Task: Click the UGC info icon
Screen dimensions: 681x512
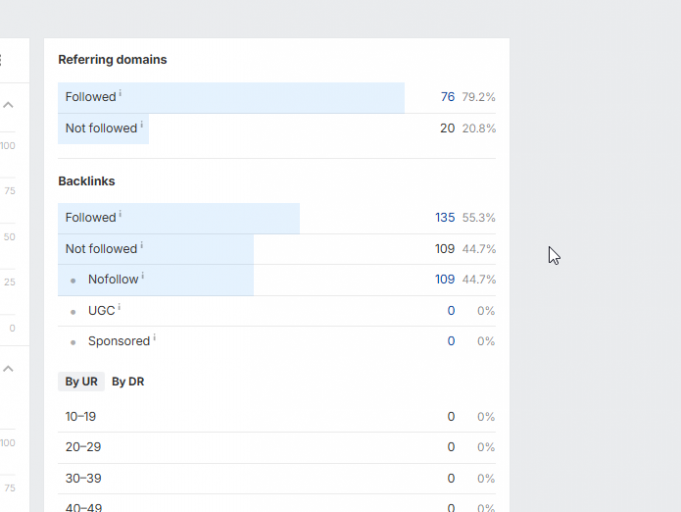Action: (x=120, y=308)
